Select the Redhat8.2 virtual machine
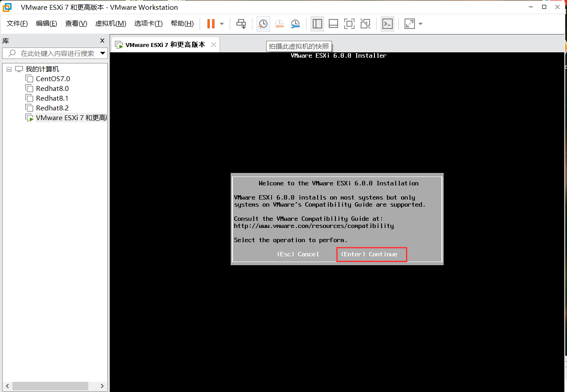Viewport: 567px width, 392px height. click(x=52, y=108)
